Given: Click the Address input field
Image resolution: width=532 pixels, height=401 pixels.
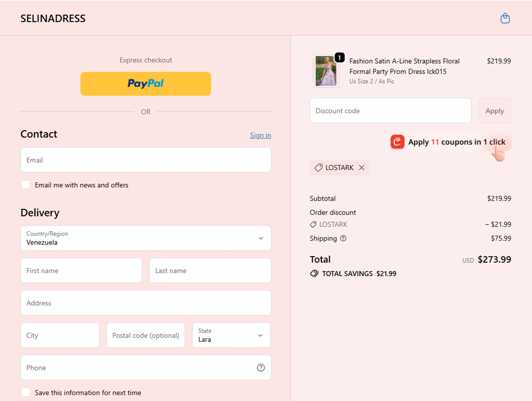Looking at the screenshot, I should [x=146, y=303].
